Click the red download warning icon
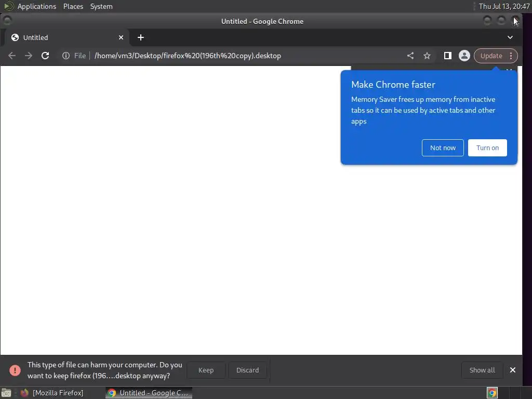 click(15, 370)
